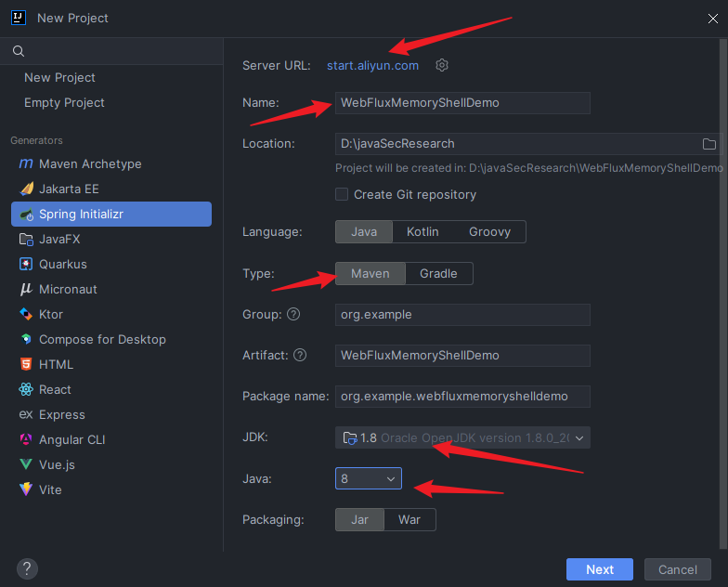This screenshot has height=587, width=728.
Task: Click the Vue.js icon
Action: click(x=26, y=464)
